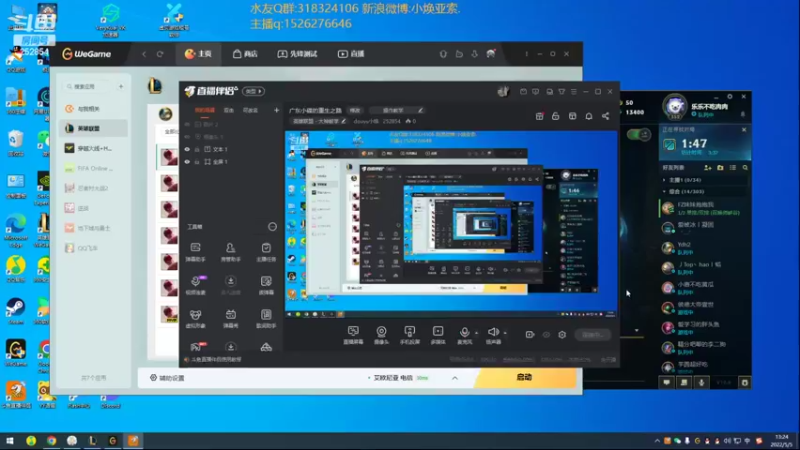Open 主播任务 tool in toolbox
Viewport: 800px width, 450px height.
[x=266, y=252]
